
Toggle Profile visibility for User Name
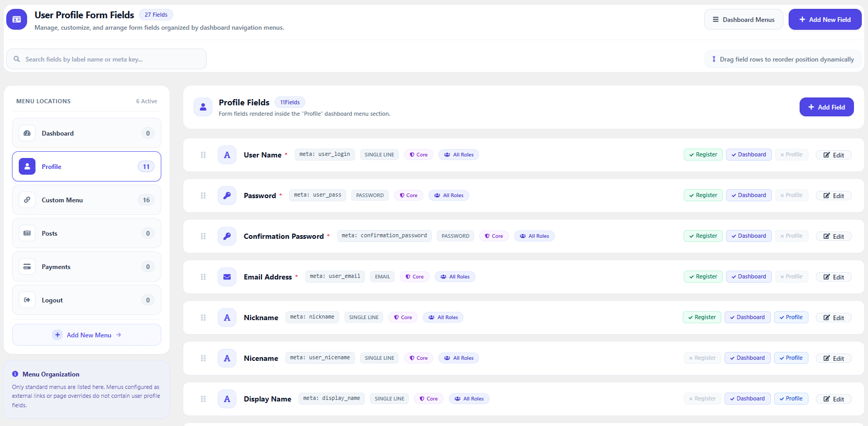[x=791, y=154]
